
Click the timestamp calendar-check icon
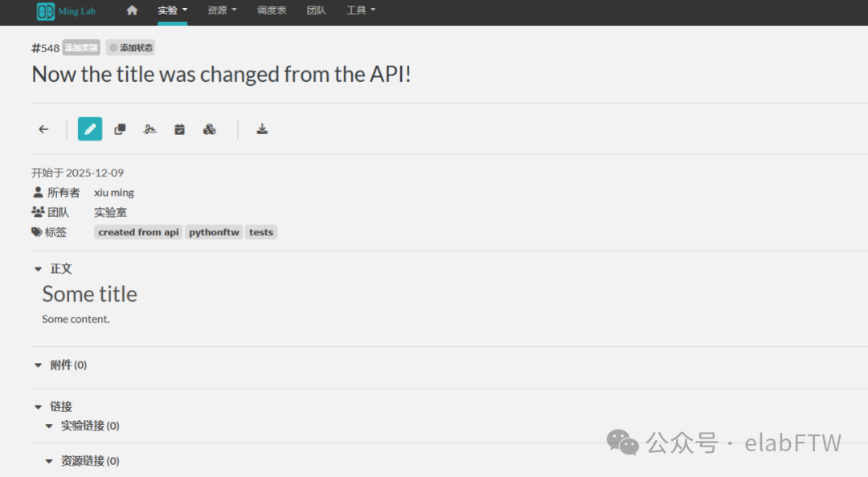click(179, 128)
